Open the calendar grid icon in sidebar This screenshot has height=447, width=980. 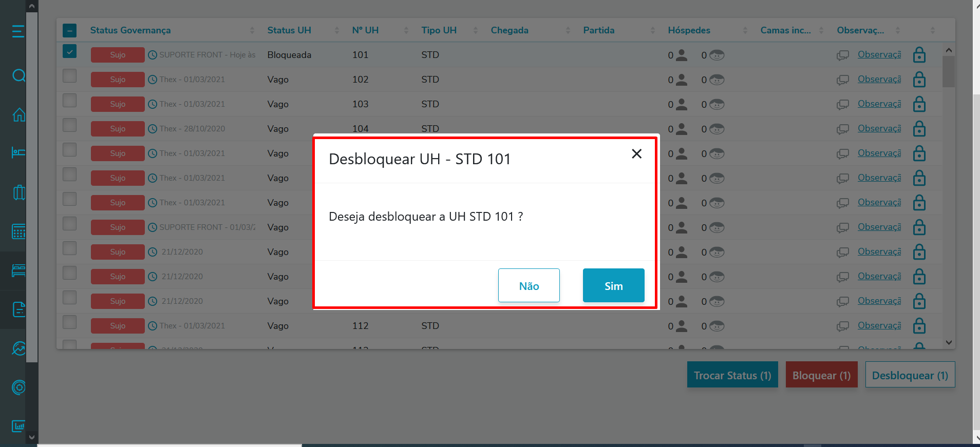click(18, 231)
